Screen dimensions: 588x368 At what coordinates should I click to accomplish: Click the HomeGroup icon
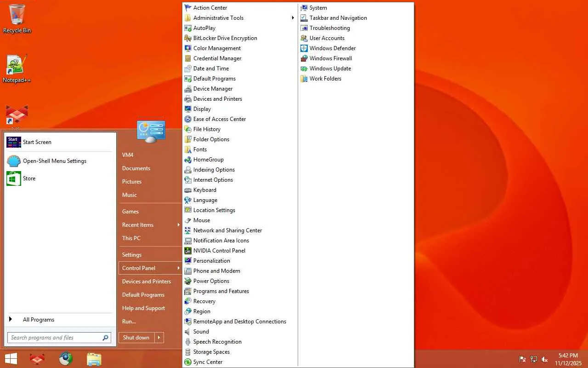(187, 160)
